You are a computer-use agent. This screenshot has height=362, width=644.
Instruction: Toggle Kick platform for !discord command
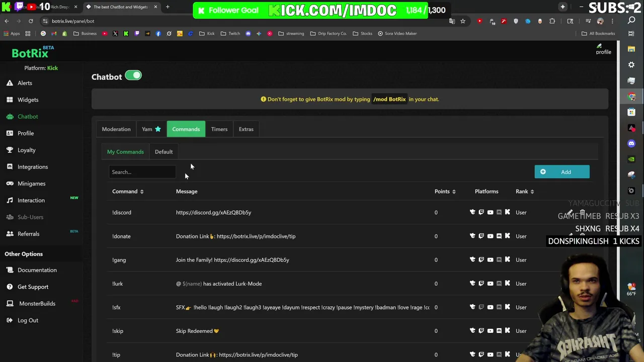tap(507, 212)
